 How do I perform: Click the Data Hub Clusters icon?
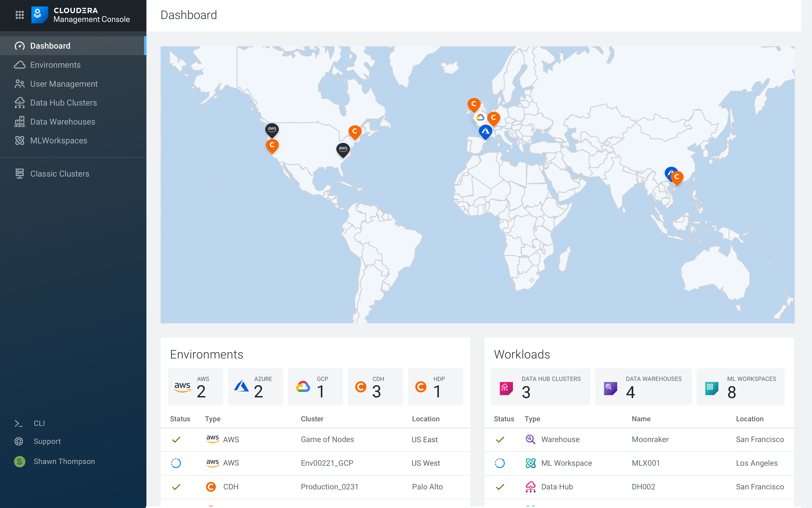coord(19,103)
